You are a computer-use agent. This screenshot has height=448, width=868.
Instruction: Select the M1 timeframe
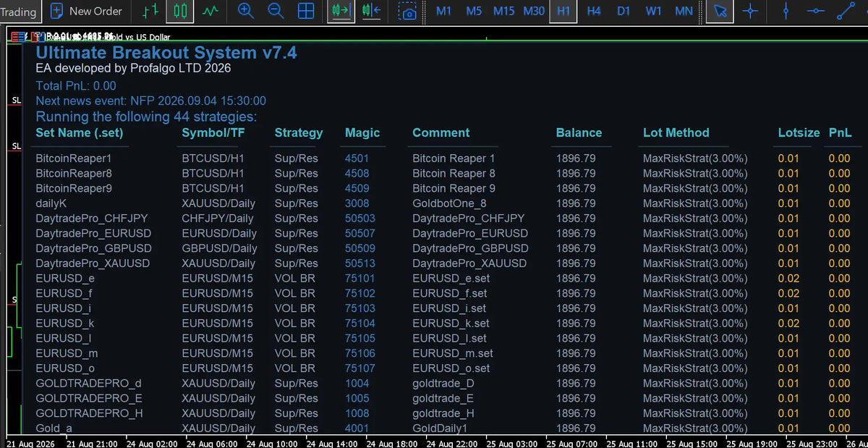pyautogui.click(x=444, y=11)
